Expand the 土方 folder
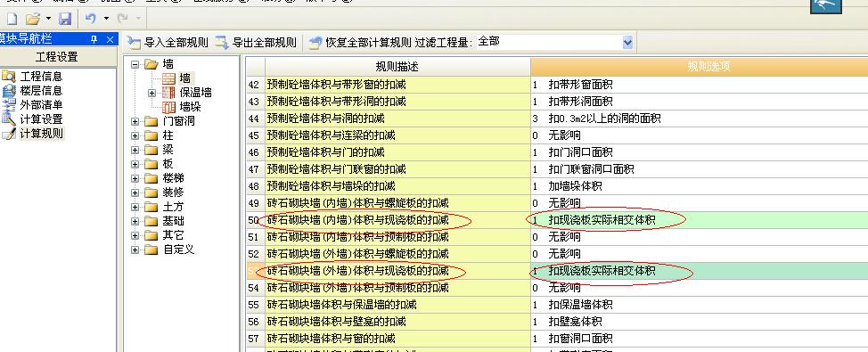Screen dimensions: 868x352 point(135,207)
